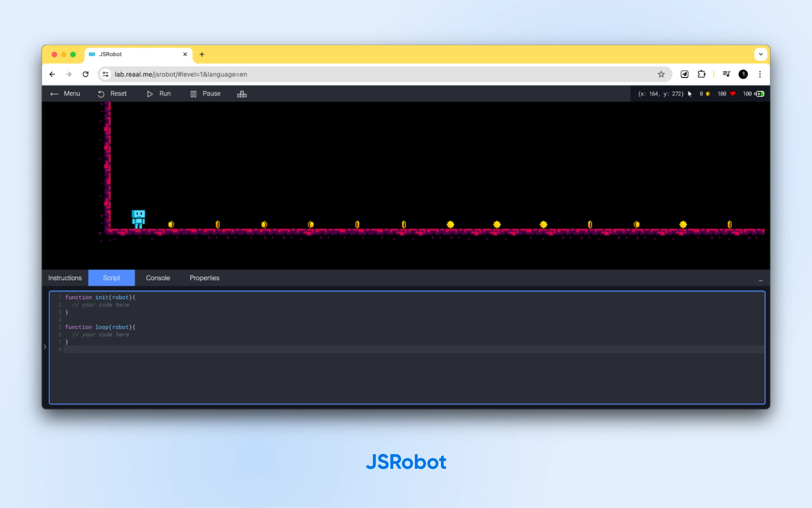The width and height of the screenshot is (812, 508).
Task: Click the grid/layout toggle icon
Action: [x=242, y=94]
